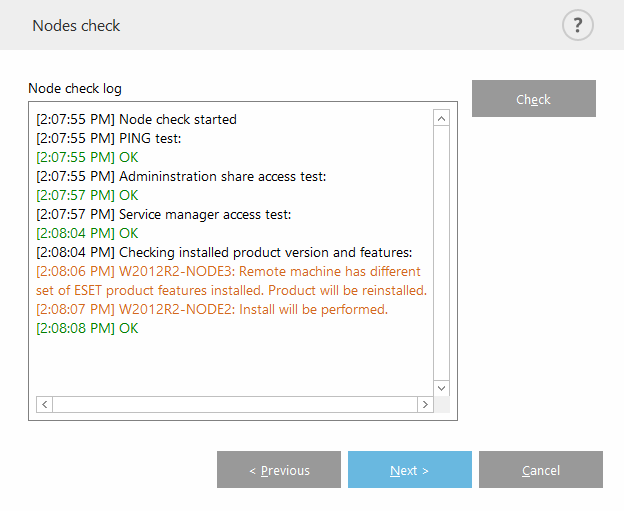Cancel the nodes check wizard

click(541, 470)
